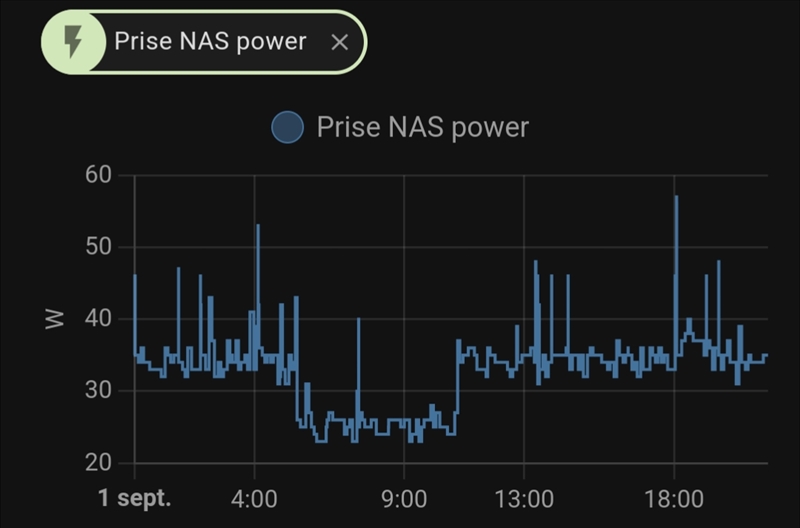Image resolution: width=800 pixels, height=528 pixels.
Task: Click the spike at the chart's left edge
Action: (135, 277)
